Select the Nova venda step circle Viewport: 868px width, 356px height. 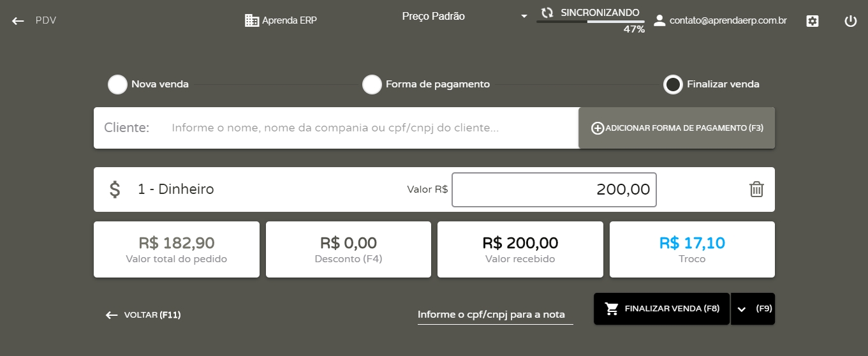pos(117,84)
